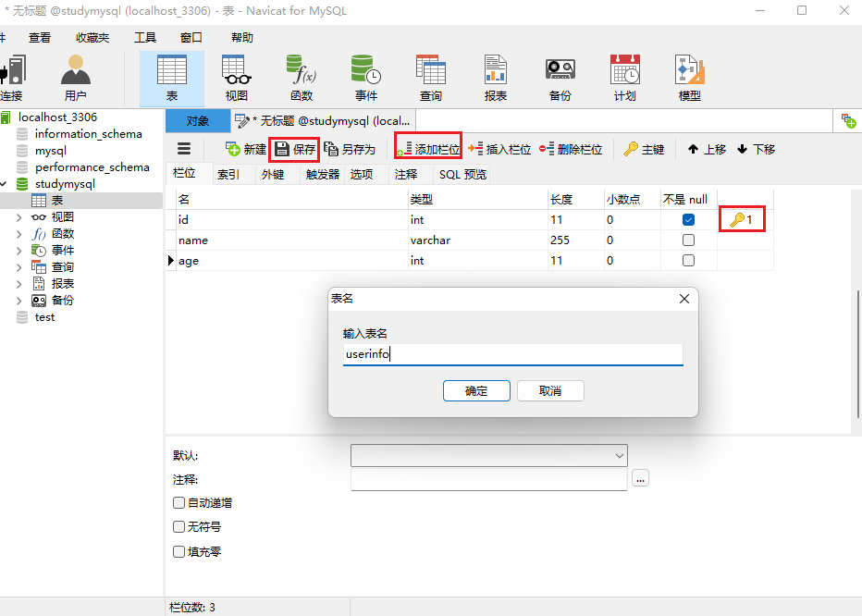This screenshot has width=862, height=616.
Task: Expand the 函数 tree node
Action: coord(19,234)
